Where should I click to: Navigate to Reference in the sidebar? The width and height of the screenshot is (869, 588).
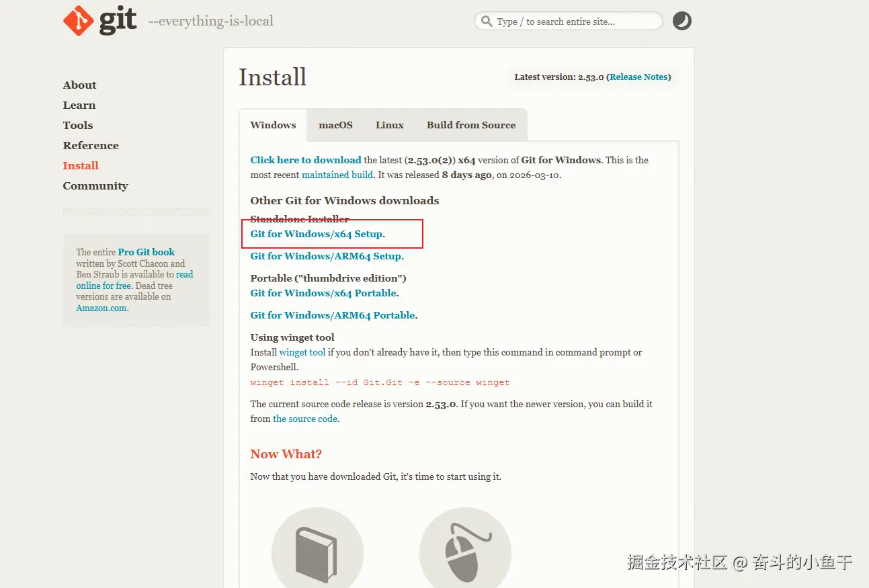coord(91,146)
